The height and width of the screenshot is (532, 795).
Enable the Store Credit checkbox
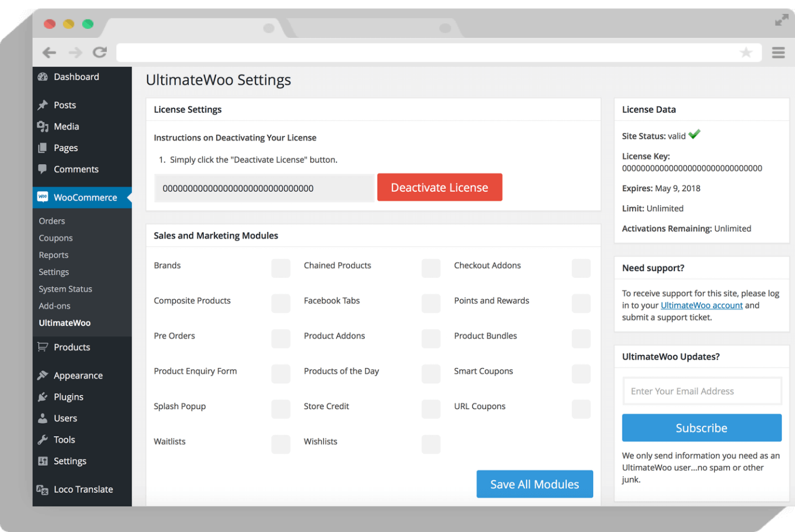pos(431,409)
